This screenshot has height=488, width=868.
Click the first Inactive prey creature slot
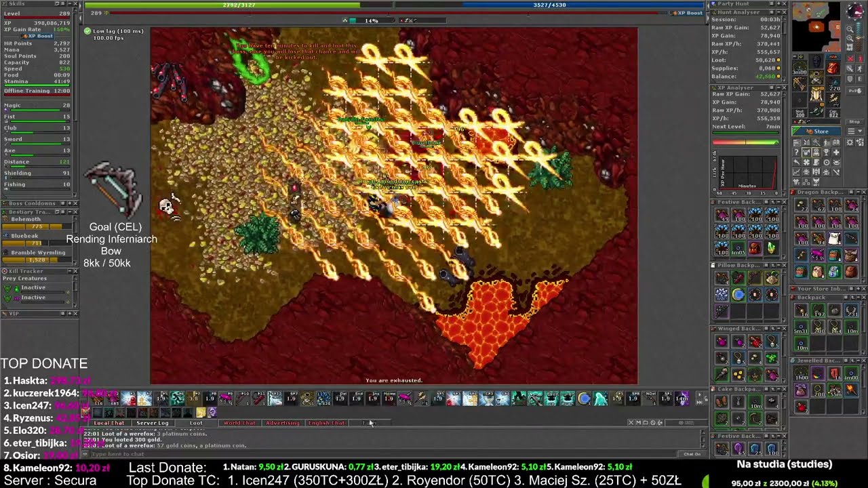pos(37,289)
